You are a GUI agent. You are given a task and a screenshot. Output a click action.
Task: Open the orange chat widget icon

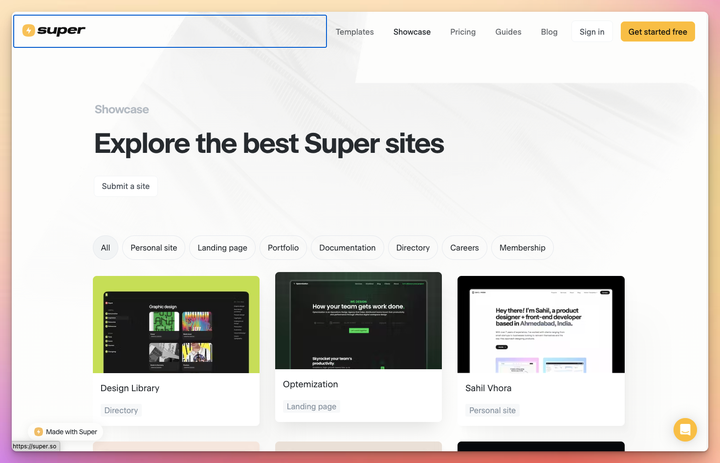(x=685, y=430)
